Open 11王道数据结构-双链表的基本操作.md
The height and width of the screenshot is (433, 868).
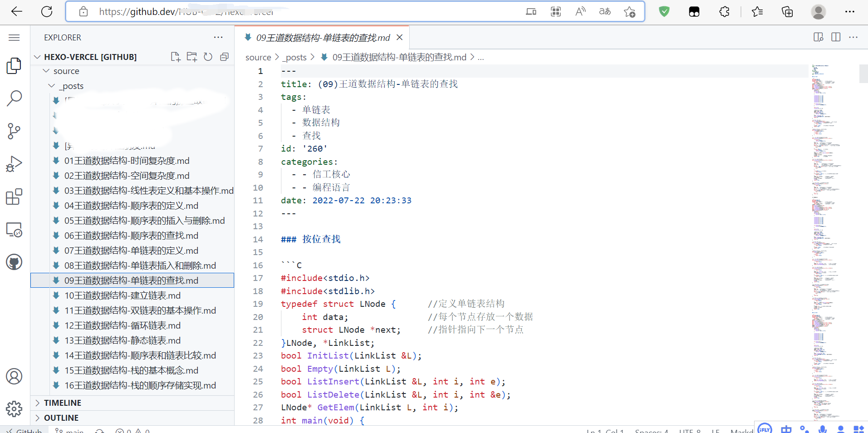point(140,310)
